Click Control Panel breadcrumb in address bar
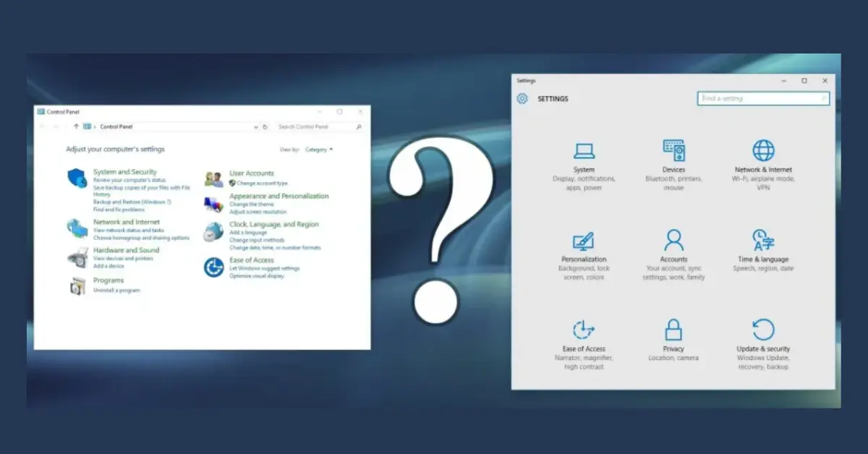This screenshot has height=454, width=868. click(x=116, y=127)
